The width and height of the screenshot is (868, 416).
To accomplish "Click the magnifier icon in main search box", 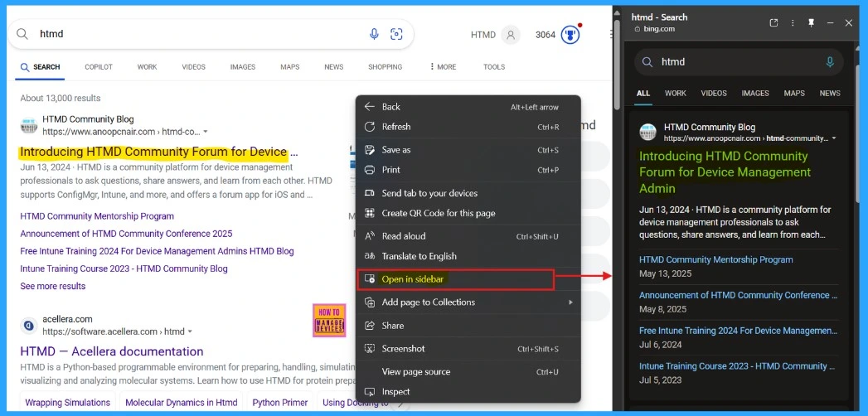I will (x=22, y=34).
